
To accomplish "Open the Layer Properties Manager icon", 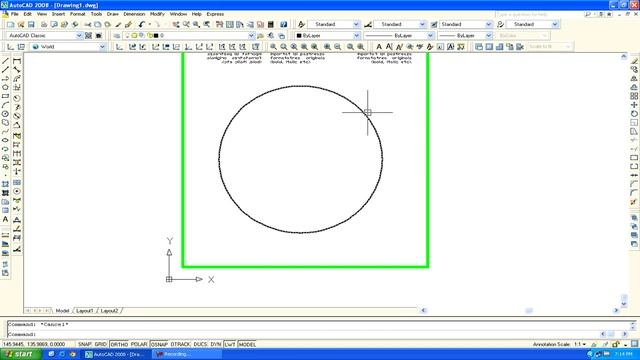I will pyautogui.click(x=117, y=36).
